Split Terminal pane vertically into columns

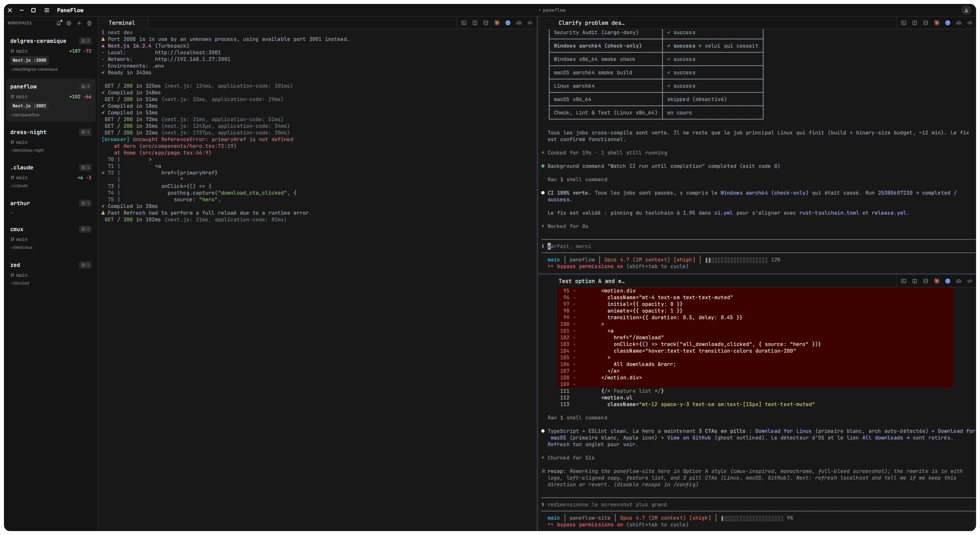tap(475, 23)
